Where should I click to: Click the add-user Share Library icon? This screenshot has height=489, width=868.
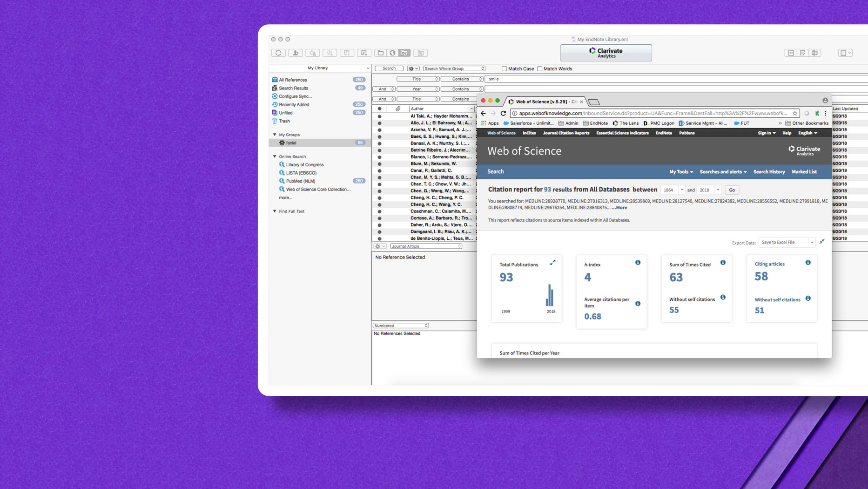pyautogui.click(x=296, y=53)
